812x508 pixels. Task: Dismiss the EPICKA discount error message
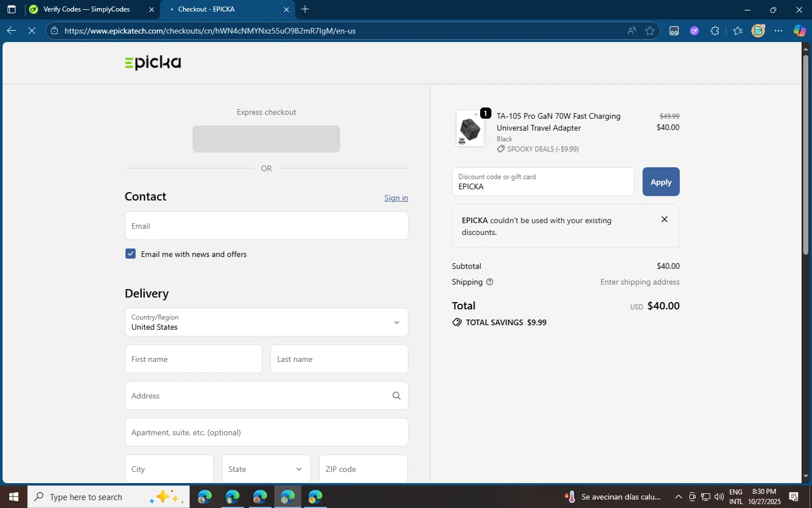[x=664, y=219]
